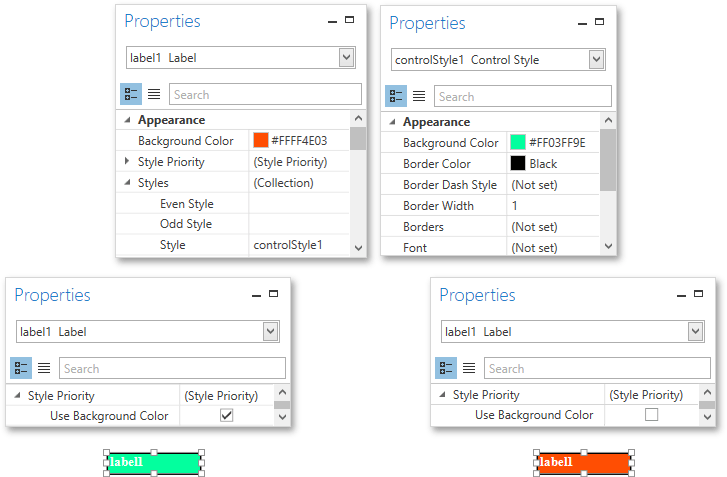This screenshot has width=727, height=477.
Task: Collapse the Styles collection row
Action: click(x=128, y=182)
